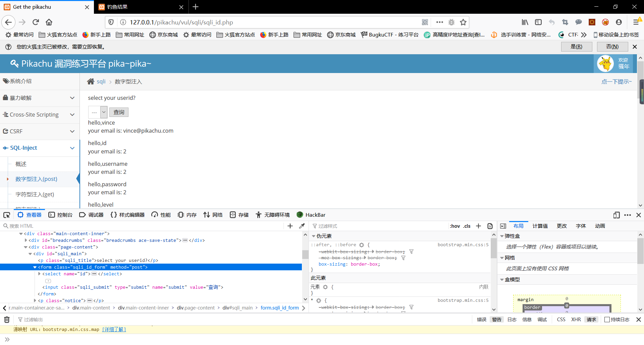Toggle responsive design mode icon
Viewport: 644px width, 345px height.
[616, 215]
